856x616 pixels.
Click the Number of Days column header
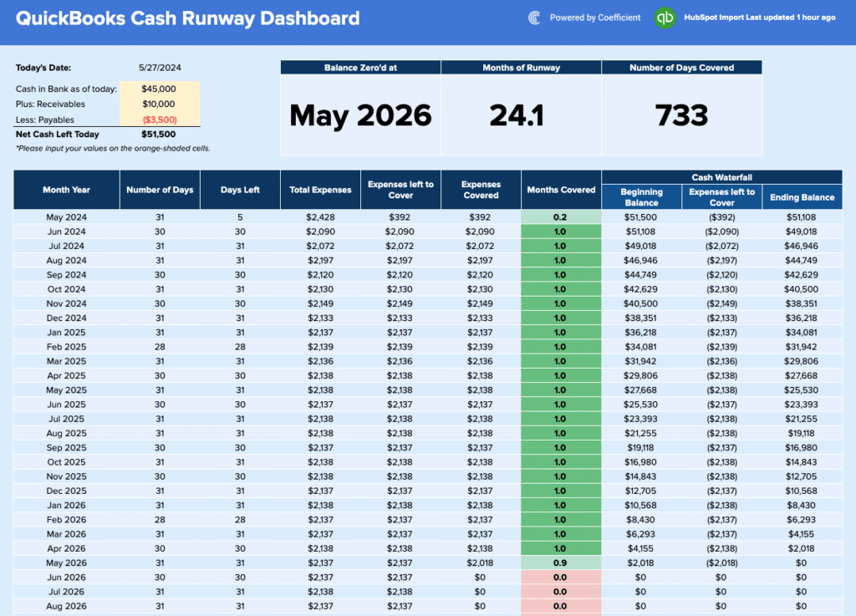point(160,190)
